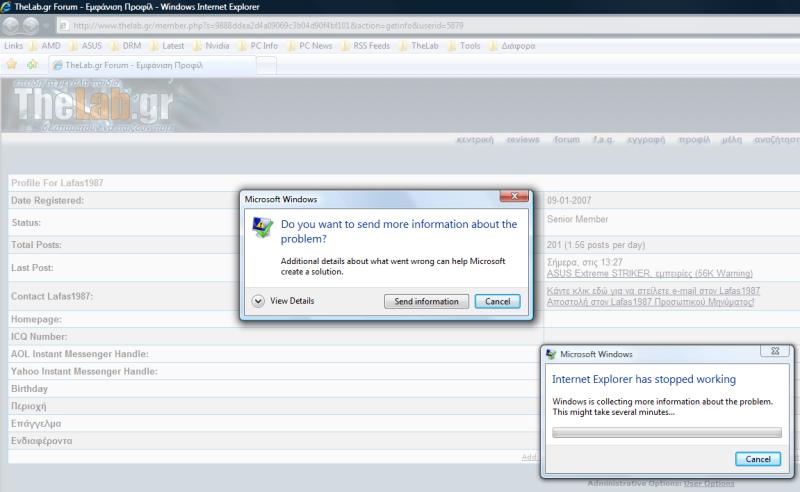The height and width of the screenshot is (492, 800).
Task: Click 'Yahoo Instant Messenger Handle:' label
Action: pyautogui.click(x=84, y=372)
